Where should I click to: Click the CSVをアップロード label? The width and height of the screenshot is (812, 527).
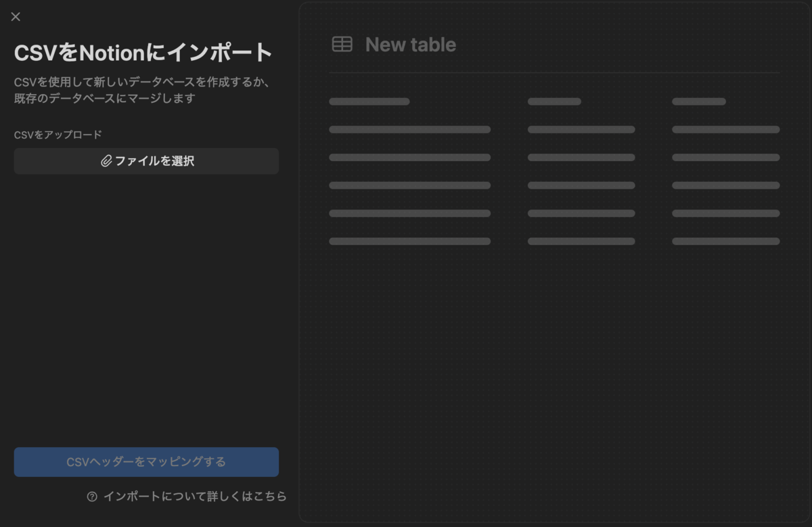tap(58, 135)
